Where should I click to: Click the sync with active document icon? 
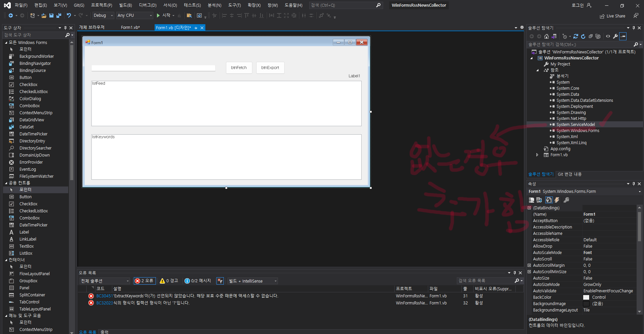[576, 36]
